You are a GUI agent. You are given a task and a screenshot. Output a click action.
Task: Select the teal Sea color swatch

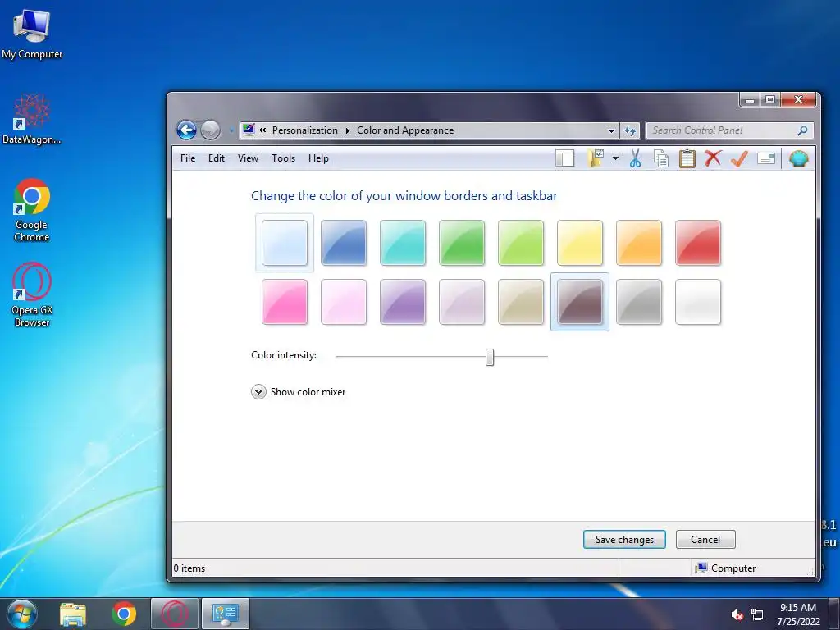pyautogui.click(x=402, y=243)
